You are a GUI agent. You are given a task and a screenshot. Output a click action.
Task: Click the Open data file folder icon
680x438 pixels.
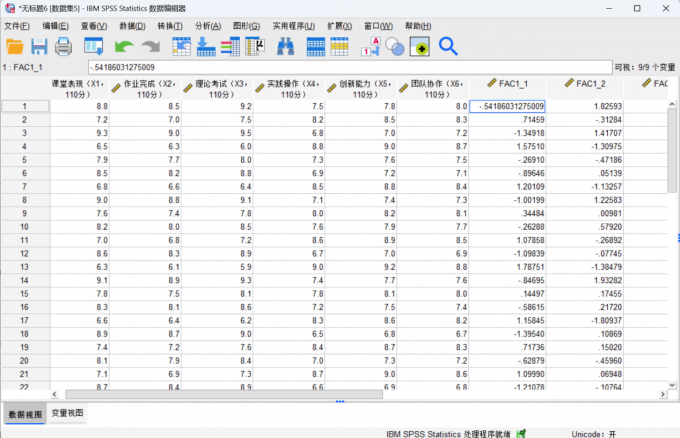[x=15, y=46]
